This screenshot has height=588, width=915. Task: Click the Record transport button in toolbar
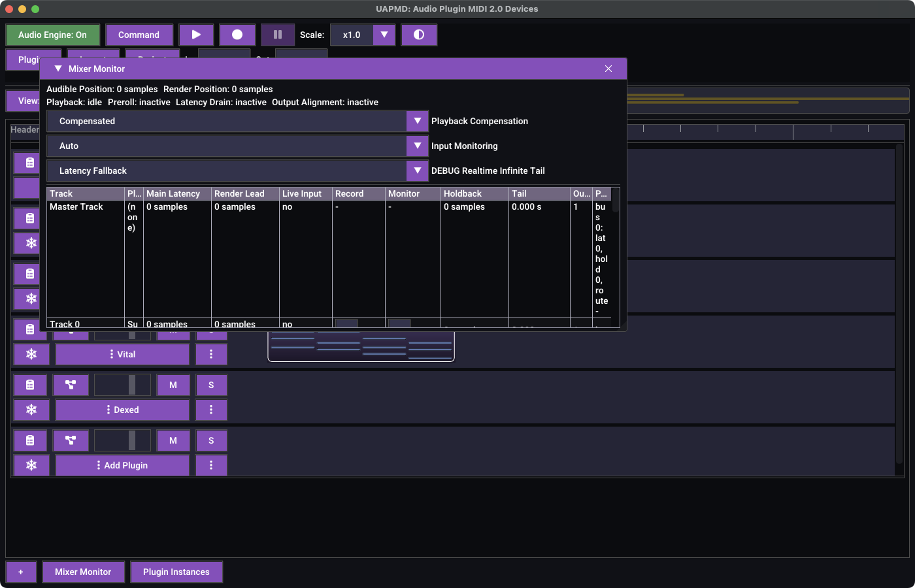point(237,35)
